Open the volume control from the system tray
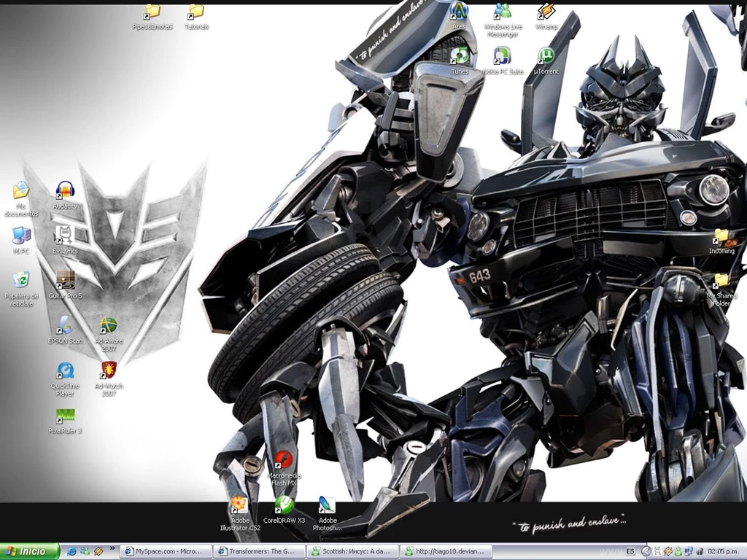The image size is (747, 560). [x=700, y=551]
